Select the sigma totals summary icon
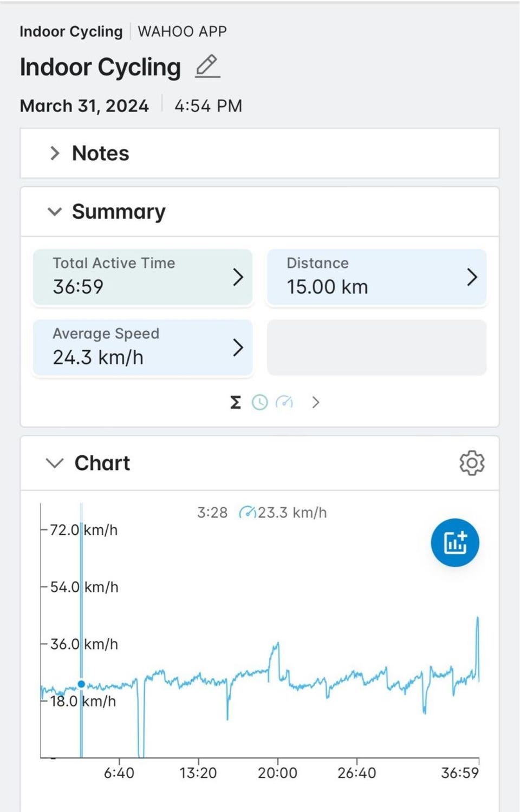 point(236,402)
